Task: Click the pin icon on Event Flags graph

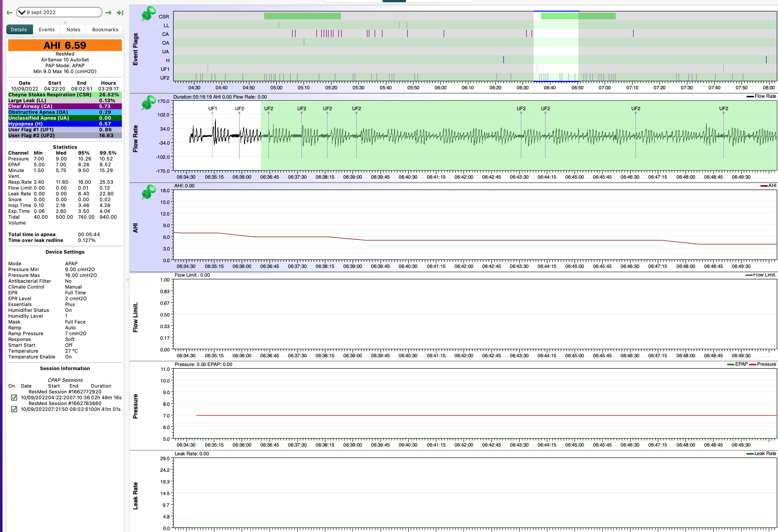Action: point(148,13)
